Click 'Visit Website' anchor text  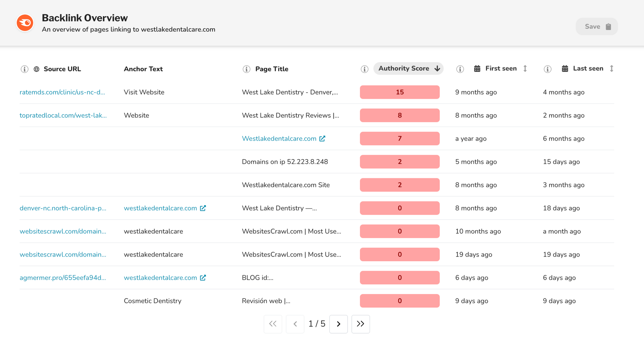coord(144,92)
